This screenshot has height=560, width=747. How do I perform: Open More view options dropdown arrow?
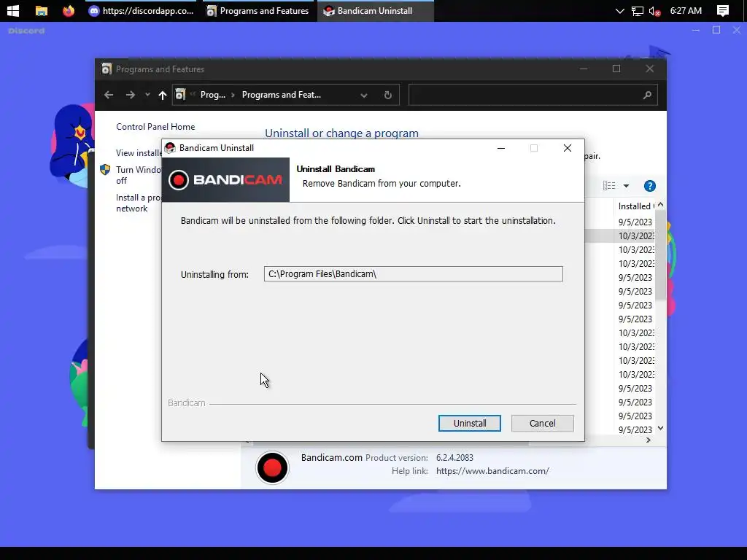pyautogui.click(x=626, y=186)
